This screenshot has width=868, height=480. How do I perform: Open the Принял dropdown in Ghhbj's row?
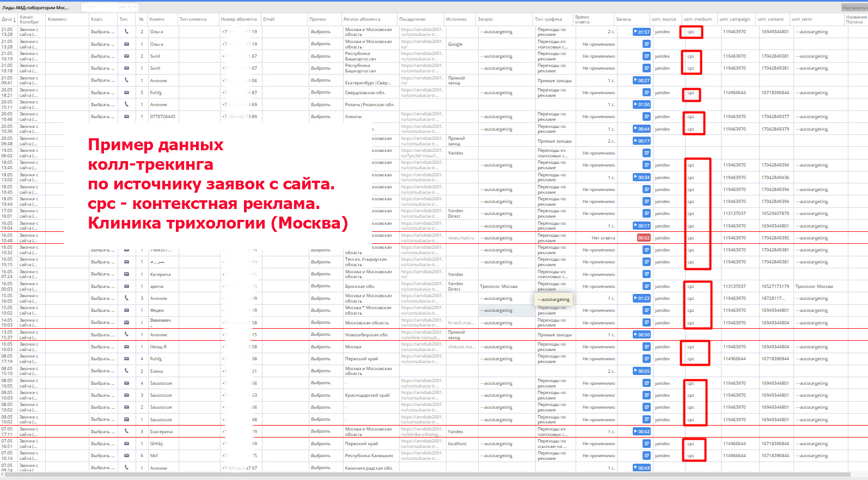[x=321, y=444]
